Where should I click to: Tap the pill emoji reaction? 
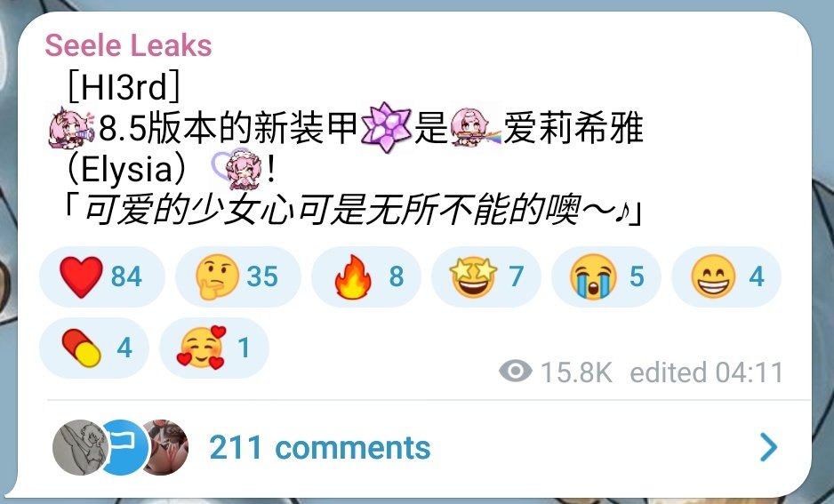[x=94, y=348]
